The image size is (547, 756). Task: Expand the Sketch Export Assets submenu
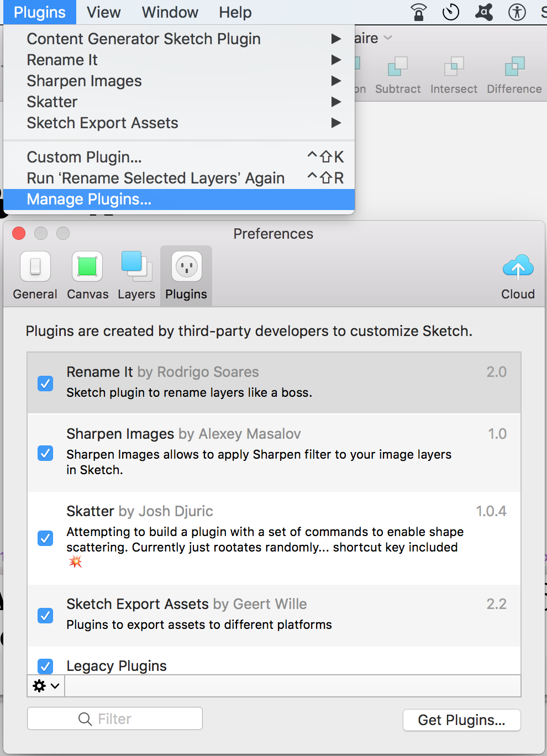coord(179,123)
